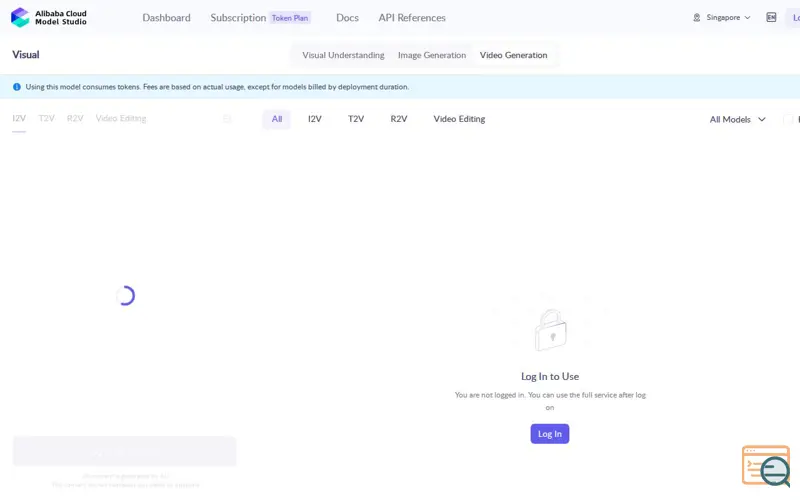Click the Alibaba Cloud Model Studio logo

[x=49, y=17]
